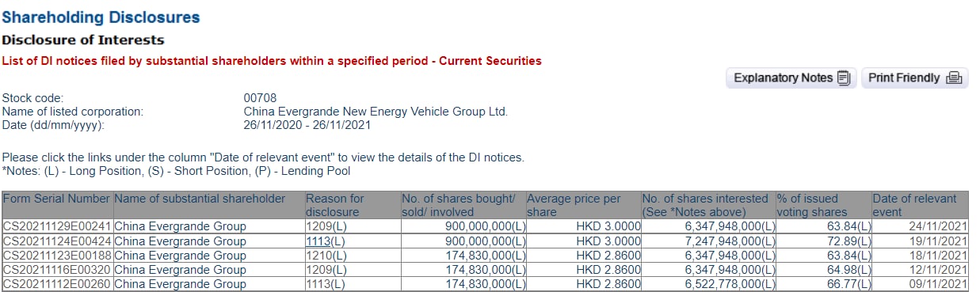Open reason code 1113(L) in second row
The width and height of the screenshot is (980, 292).
326,241
